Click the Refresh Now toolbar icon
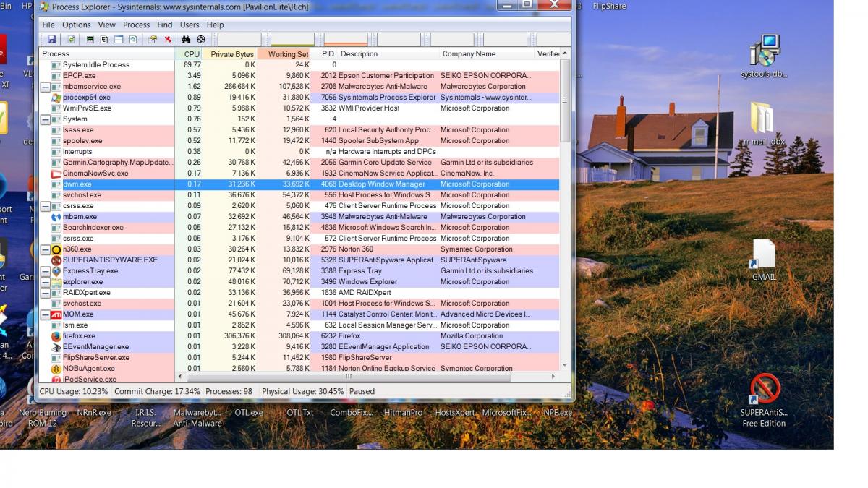Screen dimensions: 868x488 71,39
